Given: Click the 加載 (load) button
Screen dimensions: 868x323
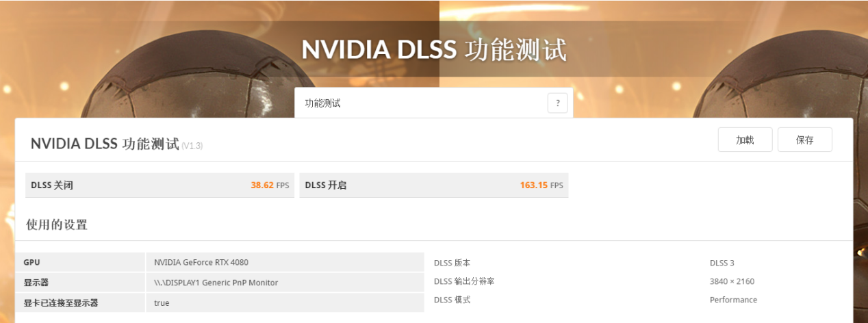Looking at the screenshot, I should point(745,140).
